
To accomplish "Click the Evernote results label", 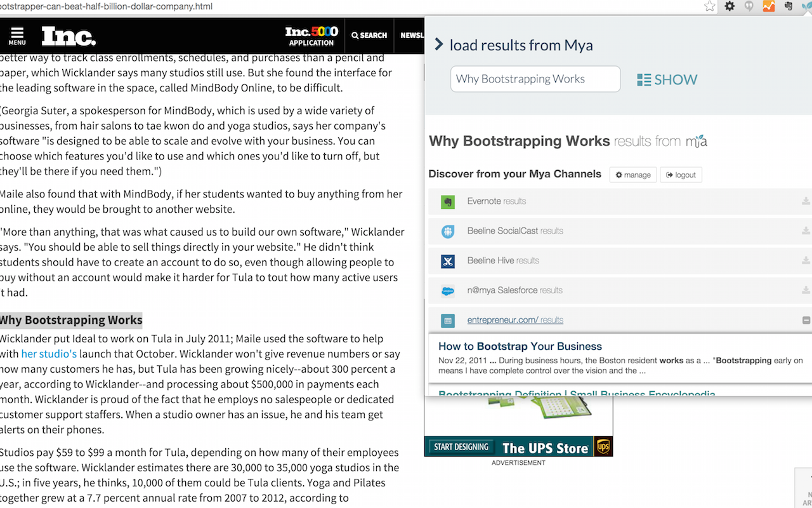I will tap(497, 201).
